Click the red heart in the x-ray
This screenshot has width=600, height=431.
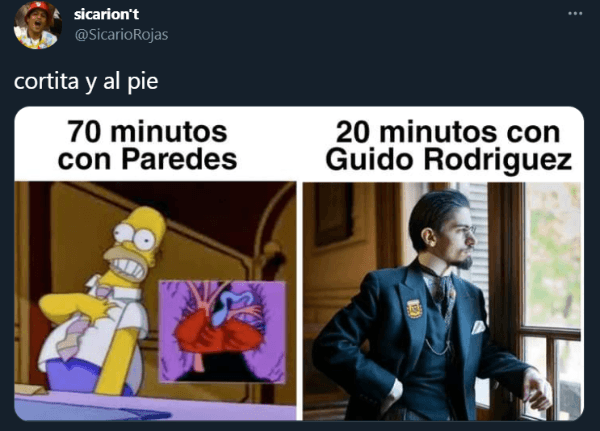(x=218, y=331)
